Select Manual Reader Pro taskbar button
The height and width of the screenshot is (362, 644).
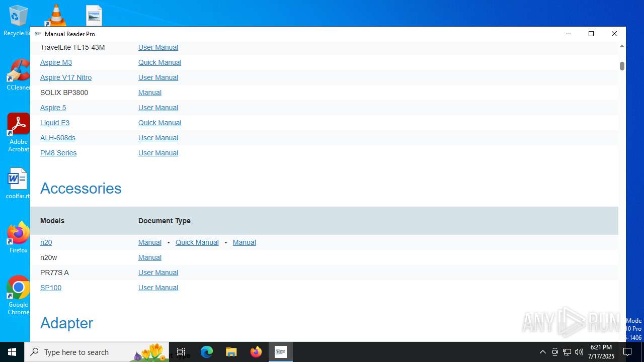[x=281, y=352]
